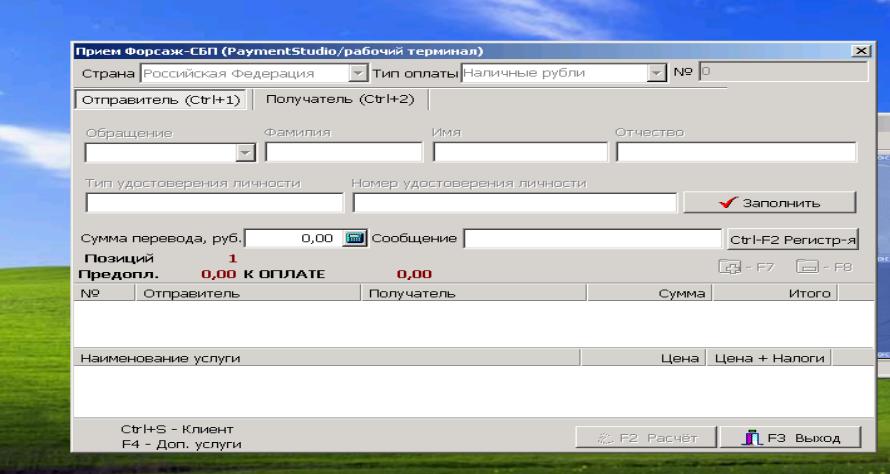Click the F7 add position icon
The width and height of the screenshot is (890, 474).
[x=730, y=267]
